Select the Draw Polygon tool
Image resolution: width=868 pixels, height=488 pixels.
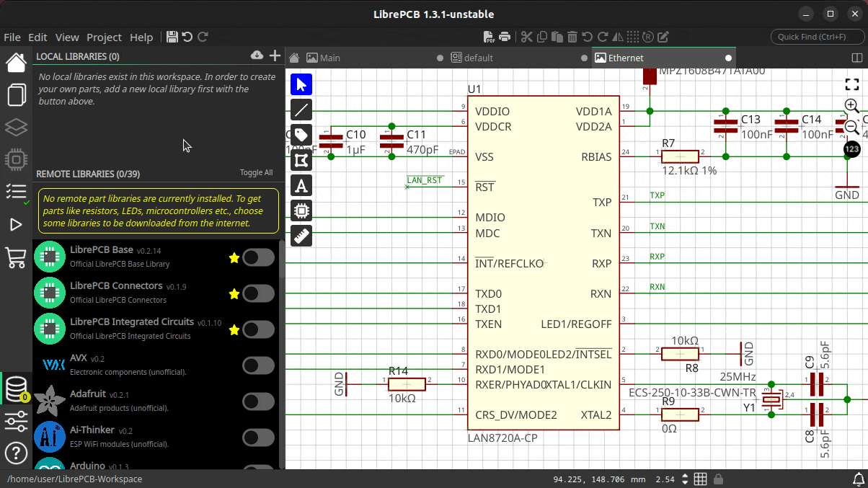pos(301,160)
